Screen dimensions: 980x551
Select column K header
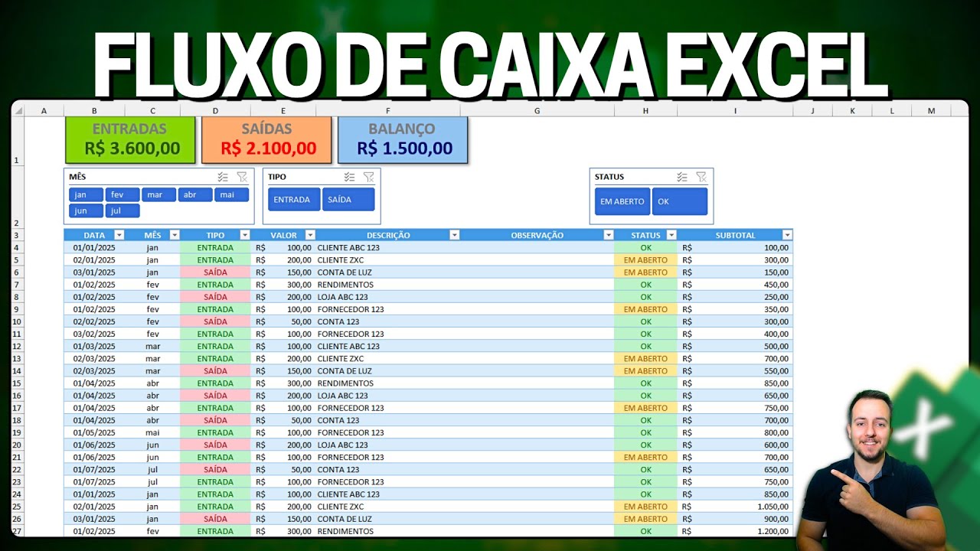coord(854,111)
